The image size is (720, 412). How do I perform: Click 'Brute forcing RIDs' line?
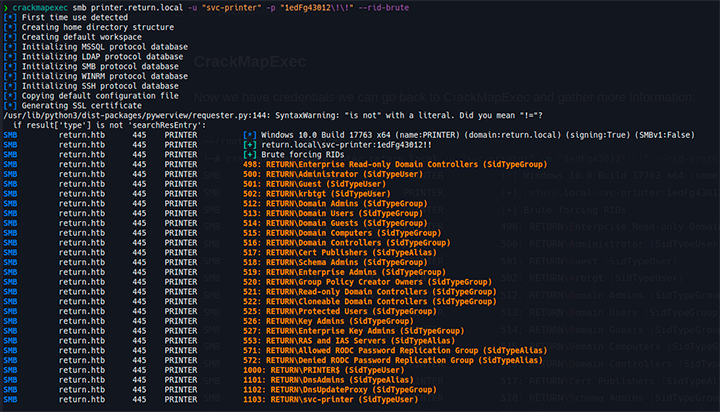click(x=302, y=154)
